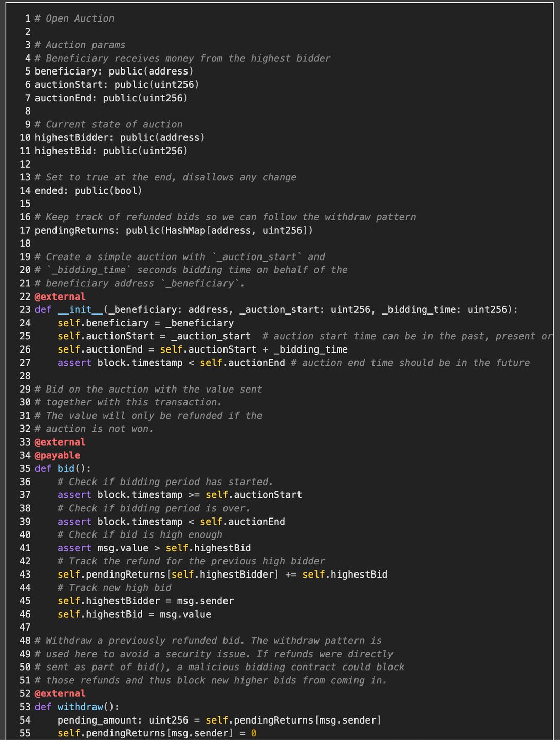Click line number 23 in the gutter
Screen dimensions: 560x740
tap(25, 310)
